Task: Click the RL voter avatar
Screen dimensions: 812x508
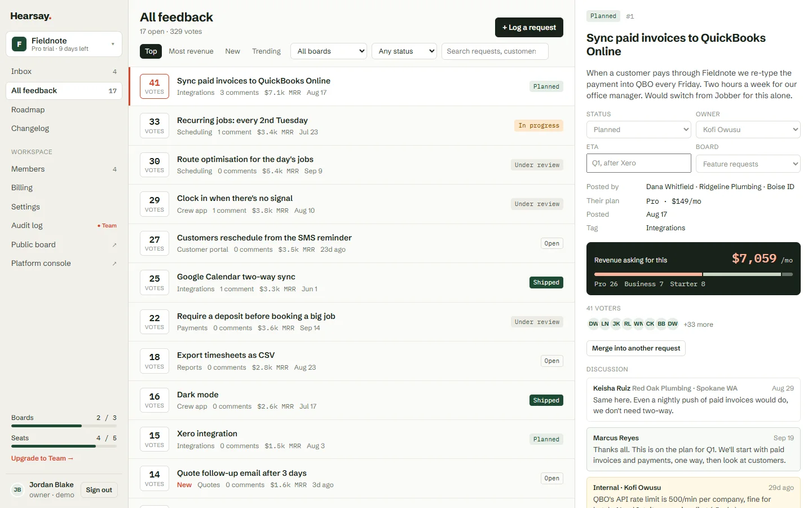Action: (x=628, y=324)
